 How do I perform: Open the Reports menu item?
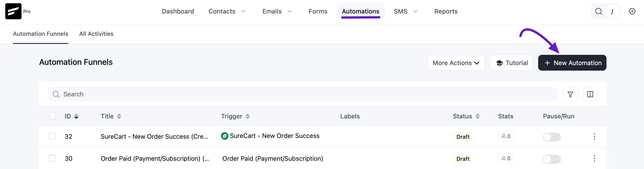(446, 12)
